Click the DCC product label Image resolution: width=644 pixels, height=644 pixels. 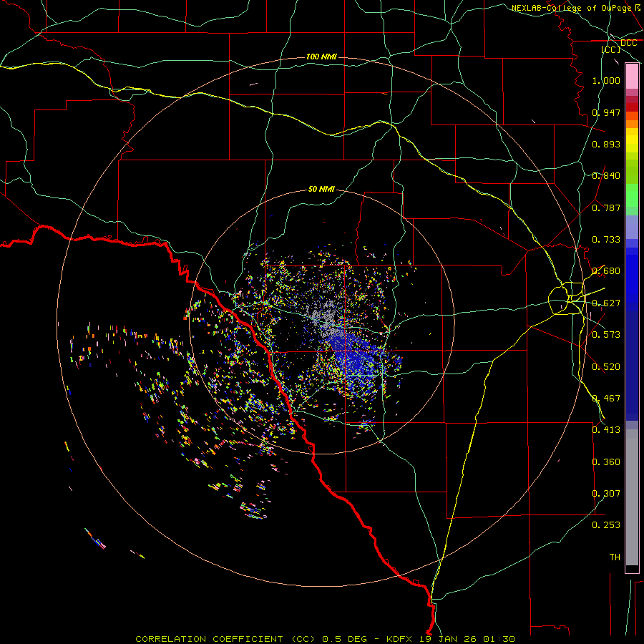click(628, 43)
